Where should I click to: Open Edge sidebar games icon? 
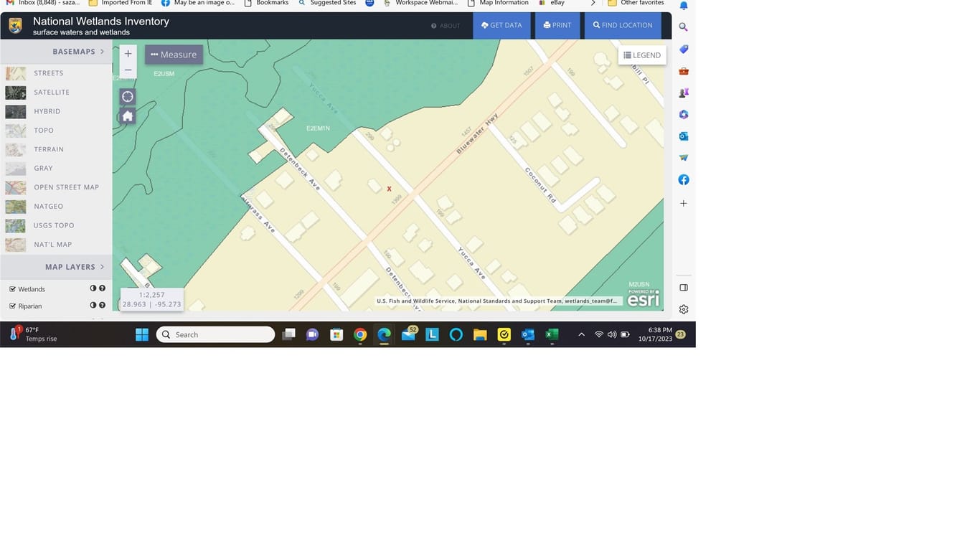(684, 93)
